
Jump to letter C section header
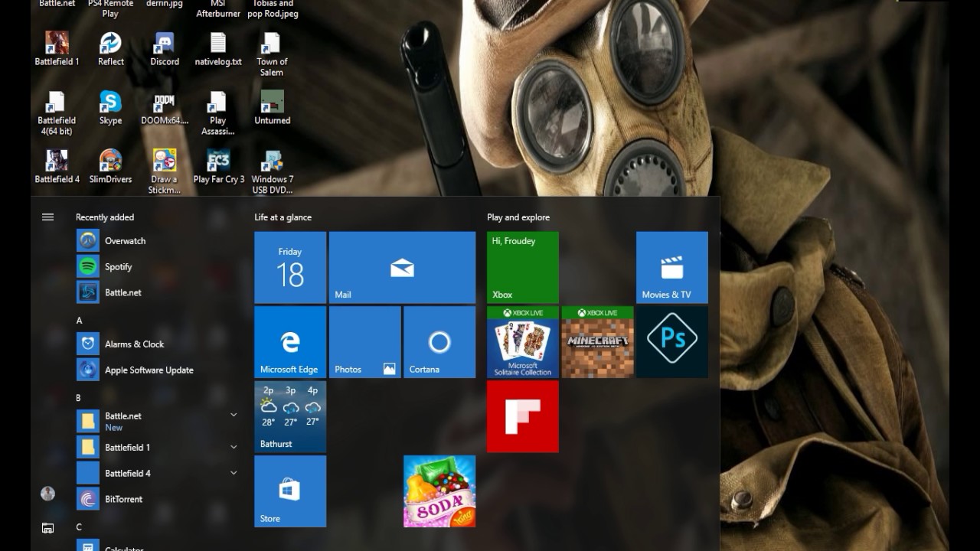79,527
